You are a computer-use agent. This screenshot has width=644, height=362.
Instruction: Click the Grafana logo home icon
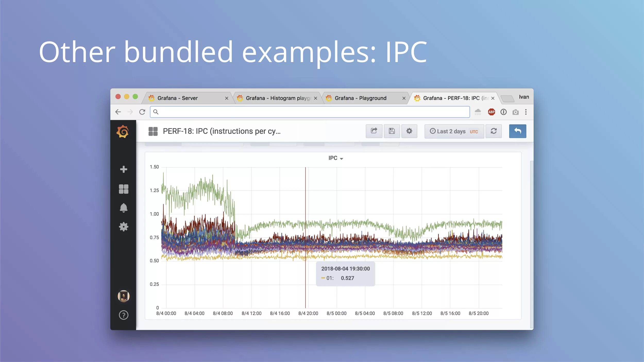[x=123, y=132]
